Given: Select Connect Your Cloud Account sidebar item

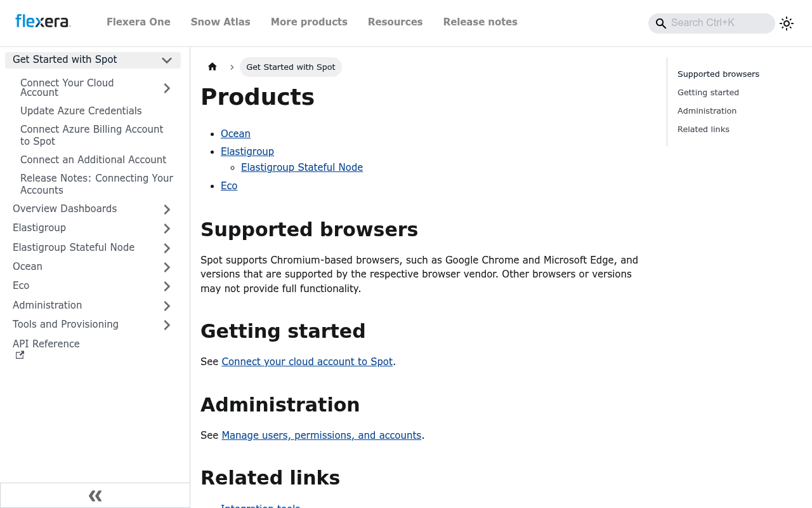Looking at the screenshot, I should pyautogui.click(x=67, y=88).
